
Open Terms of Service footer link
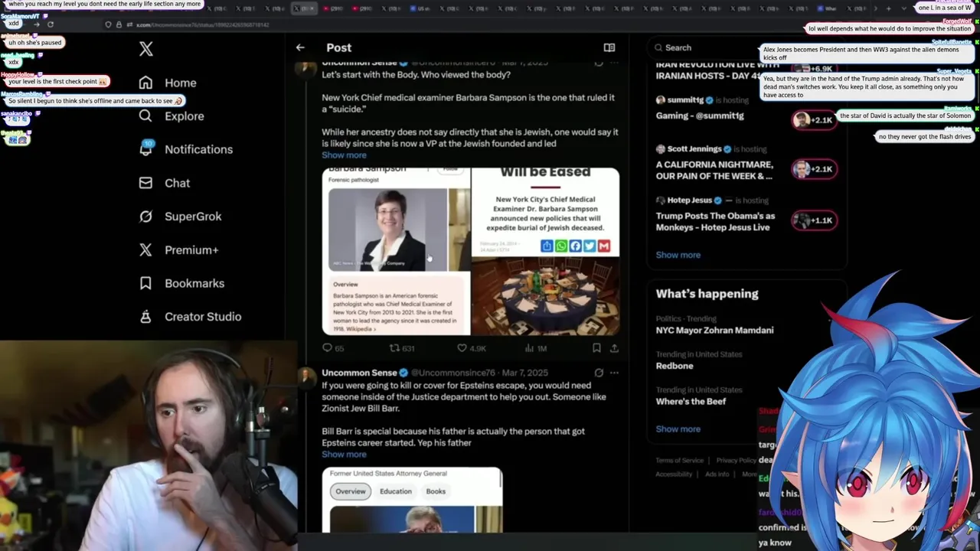(x=679, y=461)
